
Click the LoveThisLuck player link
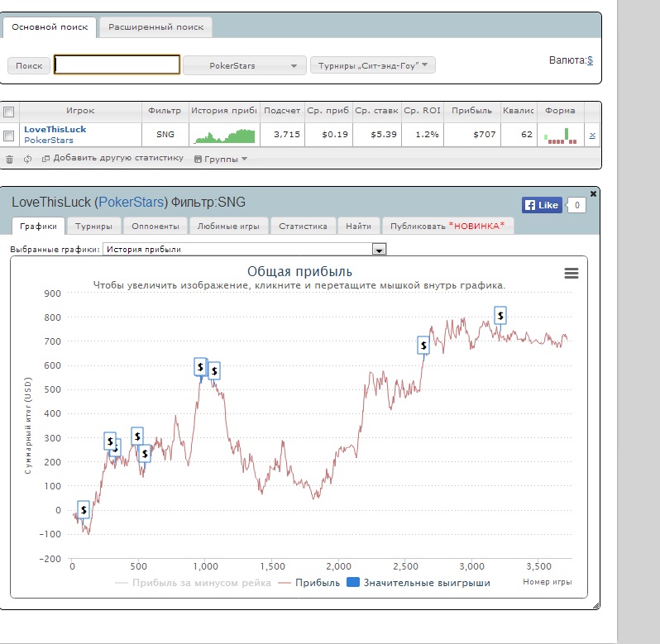click(x=55, y=129)
